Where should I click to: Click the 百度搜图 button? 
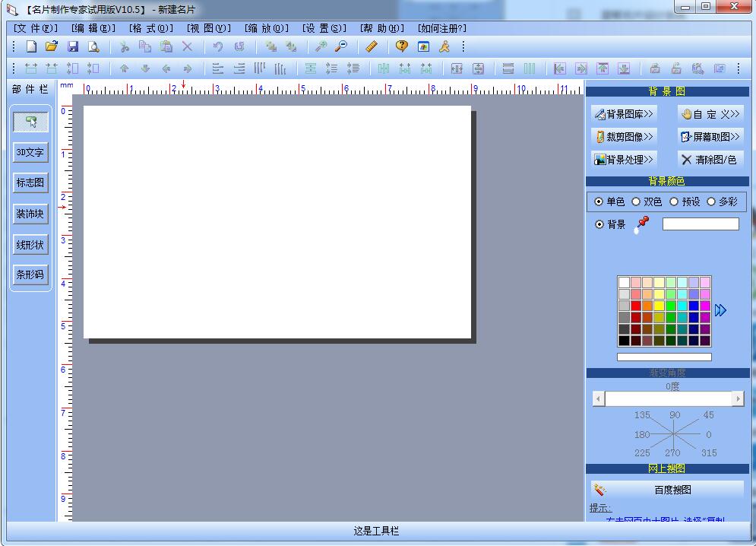point(667,490)
